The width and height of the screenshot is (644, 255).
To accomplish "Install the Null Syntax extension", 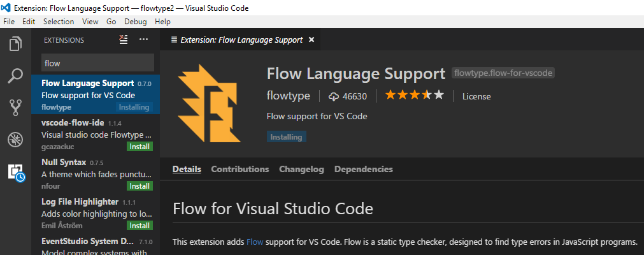I will (x=140, y=186).
